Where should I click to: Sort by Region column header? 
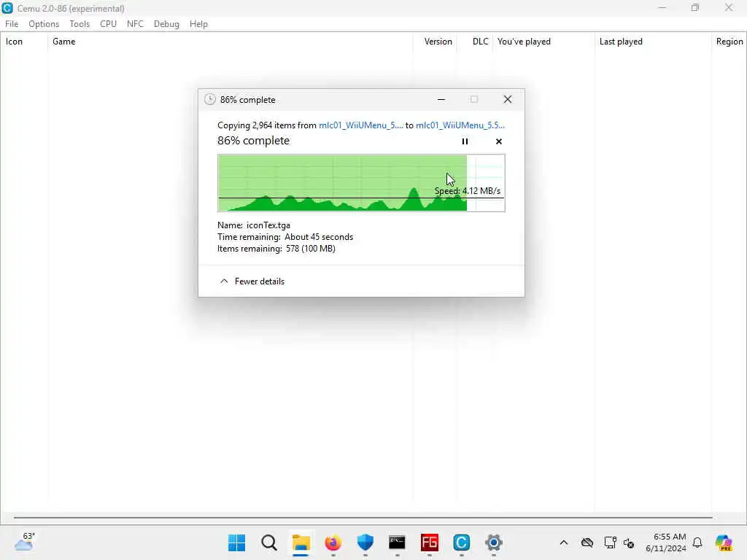click(x=729, y=42)
